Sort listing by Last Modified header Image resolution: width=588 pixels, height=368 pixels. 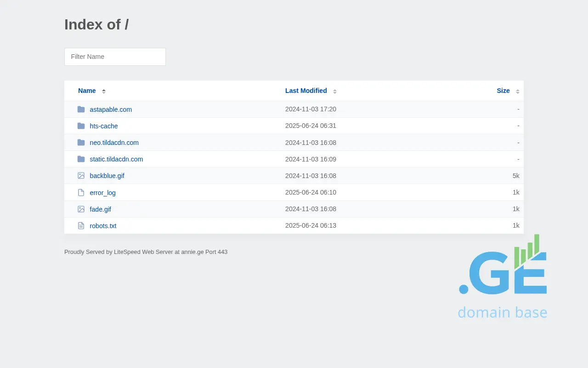click(306, 91)
